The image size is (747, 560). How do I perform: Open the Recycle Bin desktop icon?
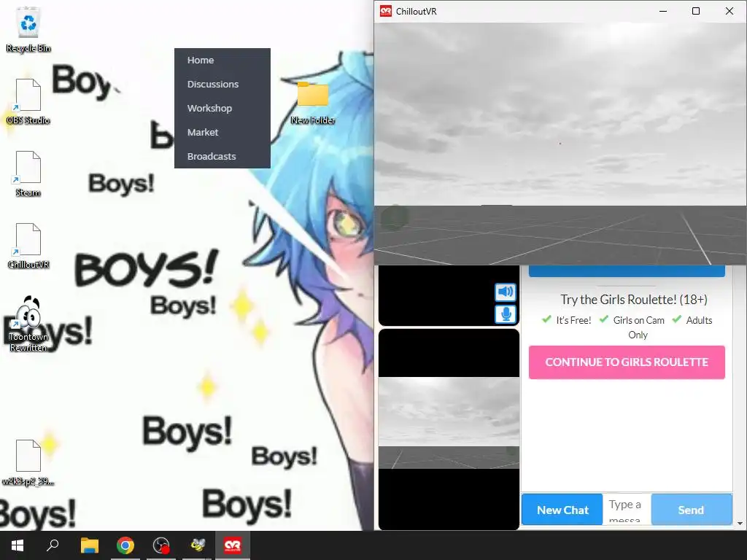[28, 29]
